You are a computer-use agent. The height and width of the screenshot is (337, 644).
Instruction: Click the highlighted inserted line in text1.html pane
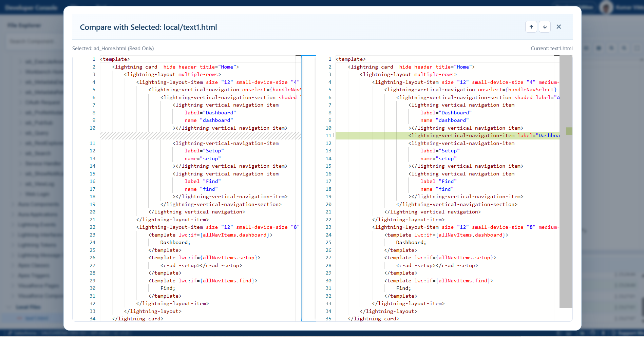pos(448,135)
